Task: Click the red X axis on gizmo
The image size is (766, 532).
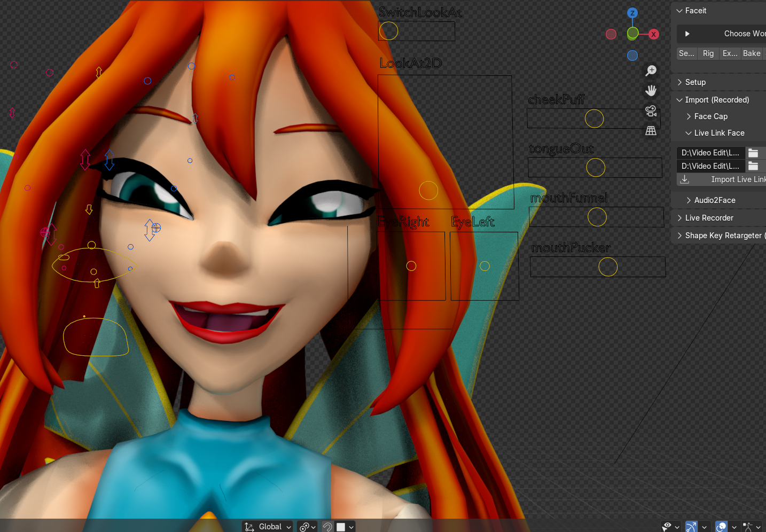Action: [x=653, y=34]
